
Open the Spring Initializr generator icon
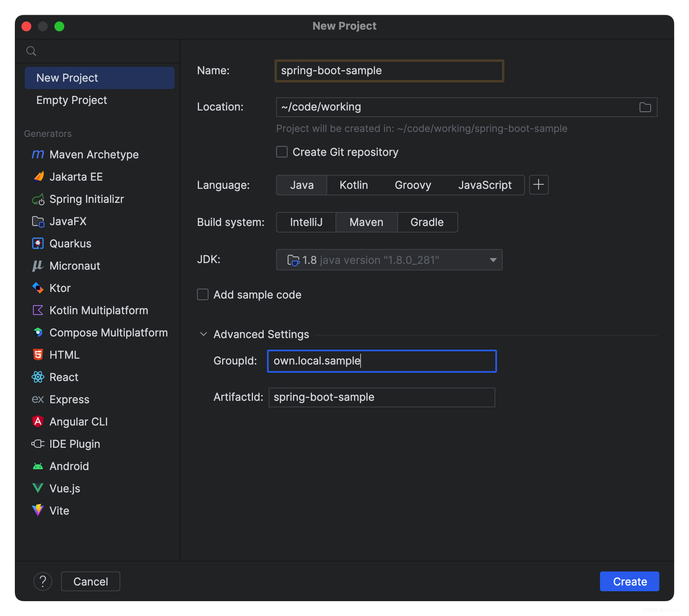pos(38,199)
